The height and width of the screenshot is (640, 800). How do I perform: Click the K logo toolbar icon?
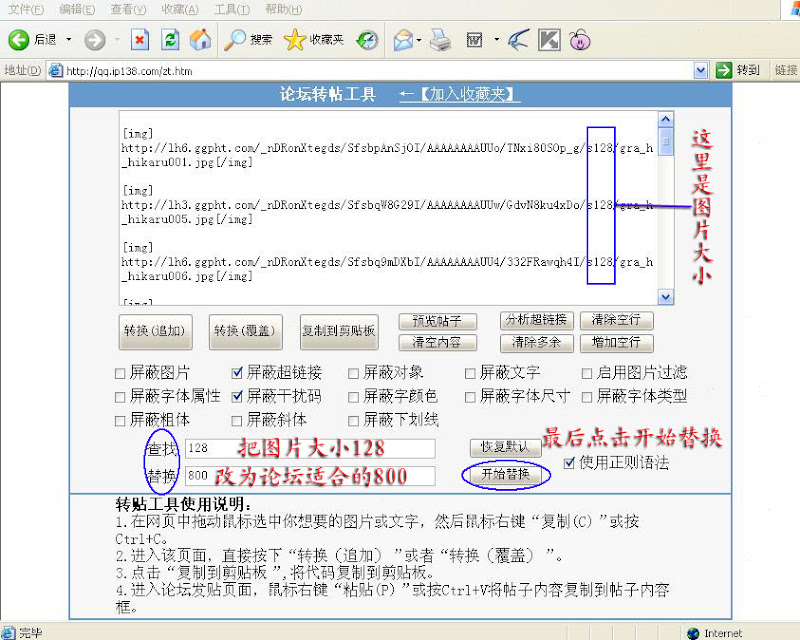tap(549, 39)
